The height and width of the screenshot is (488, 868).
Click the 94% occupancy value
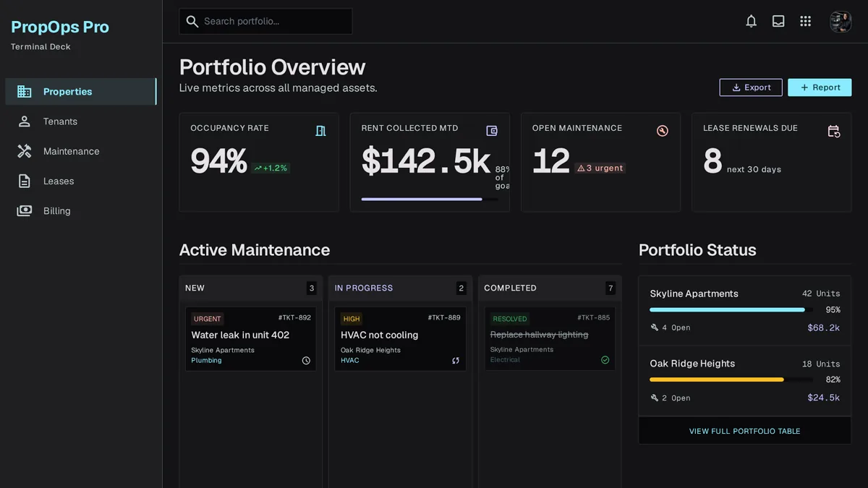point(218,161)
